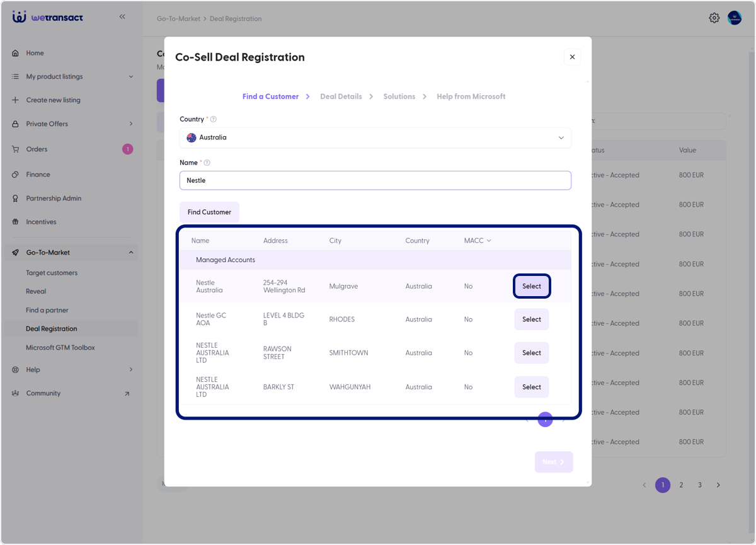
Task: Click the wetransact logo
Action: click(47, 17)
